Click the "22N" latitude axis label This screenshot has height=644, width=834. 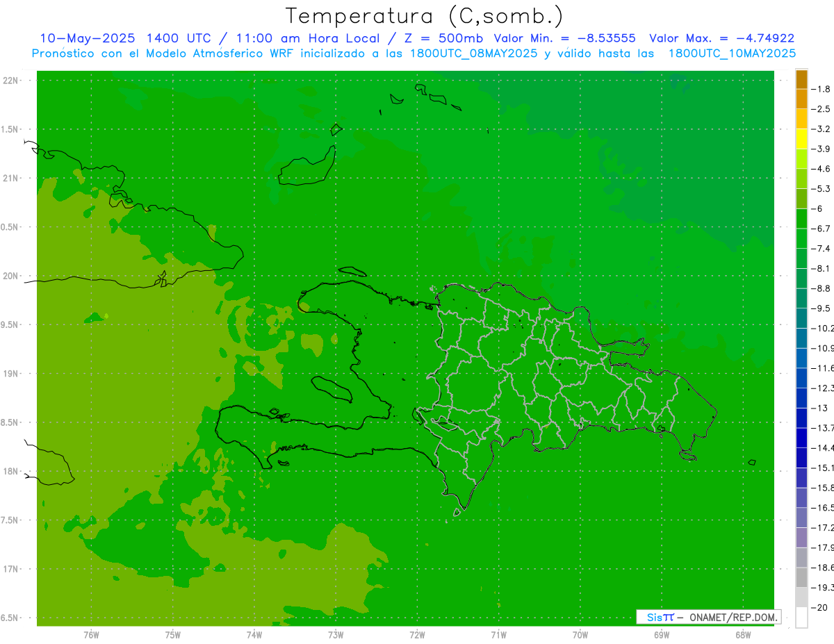coord(10,80)
